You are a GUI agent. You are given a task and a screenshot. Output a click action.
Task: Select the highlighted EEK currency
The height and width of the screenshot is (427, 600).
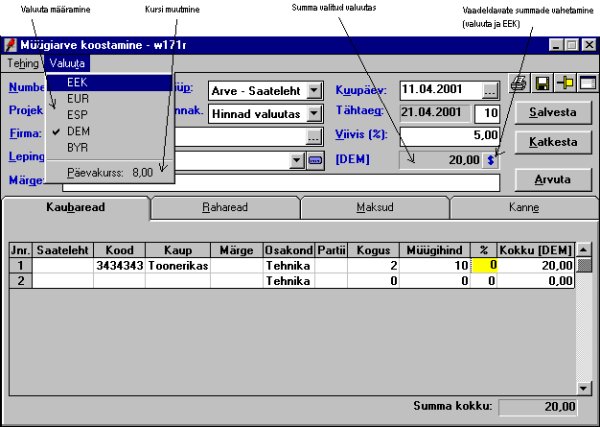pyautogui.click(x=80, y=84)
